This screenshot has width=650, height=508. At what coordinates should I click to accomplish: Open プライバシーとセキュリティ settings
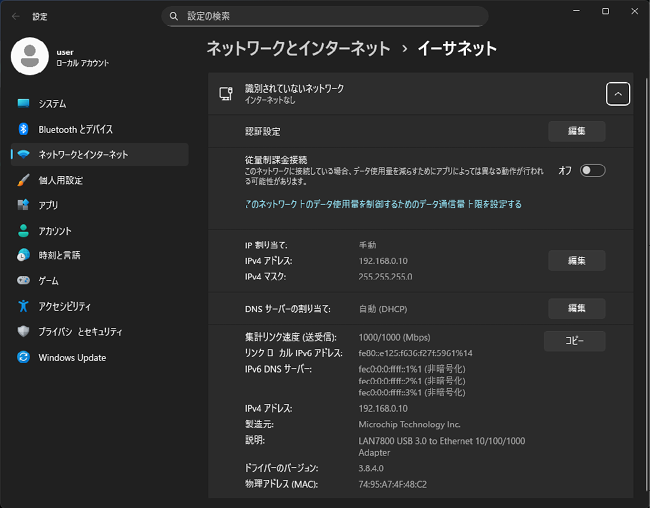click(99, 332)
